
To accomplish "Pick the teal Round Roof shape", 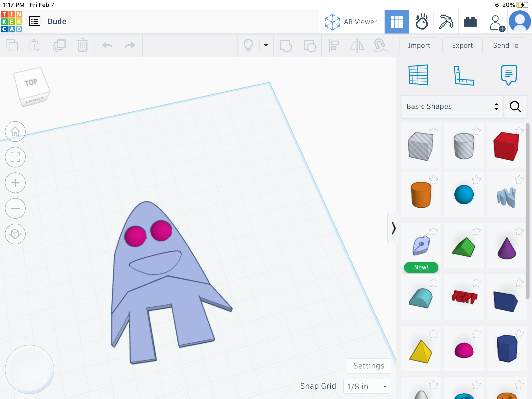I will [x=421, y=298].
